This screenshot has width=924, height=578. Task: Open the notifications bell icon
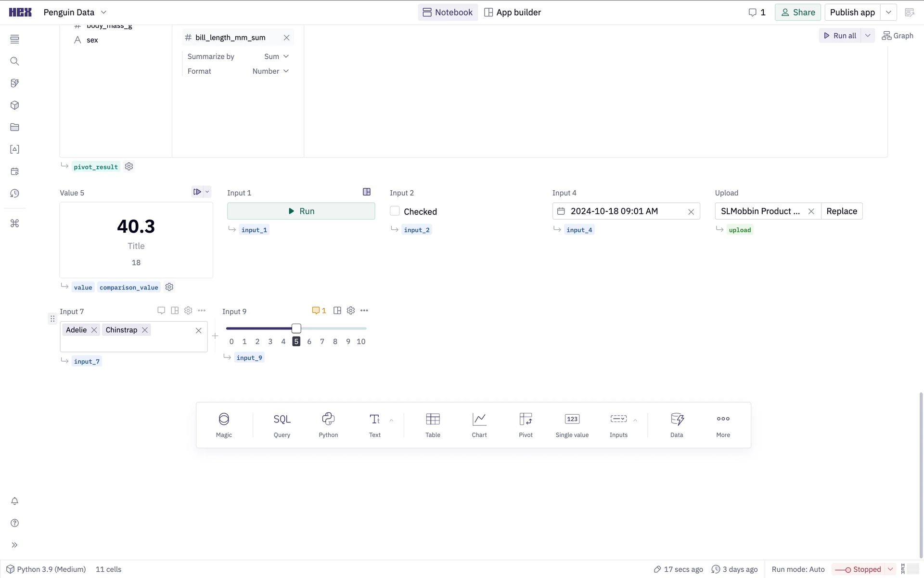[x=14, y=501]
